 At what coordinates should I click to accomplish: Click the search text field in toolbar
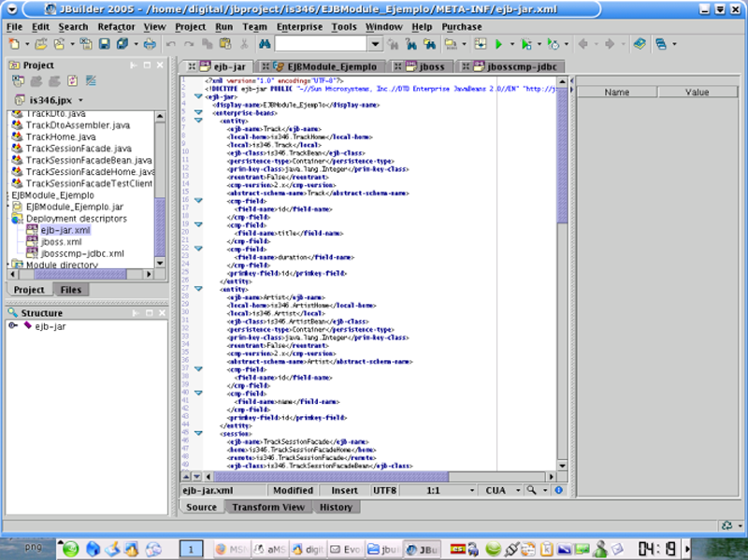(320, 44)
